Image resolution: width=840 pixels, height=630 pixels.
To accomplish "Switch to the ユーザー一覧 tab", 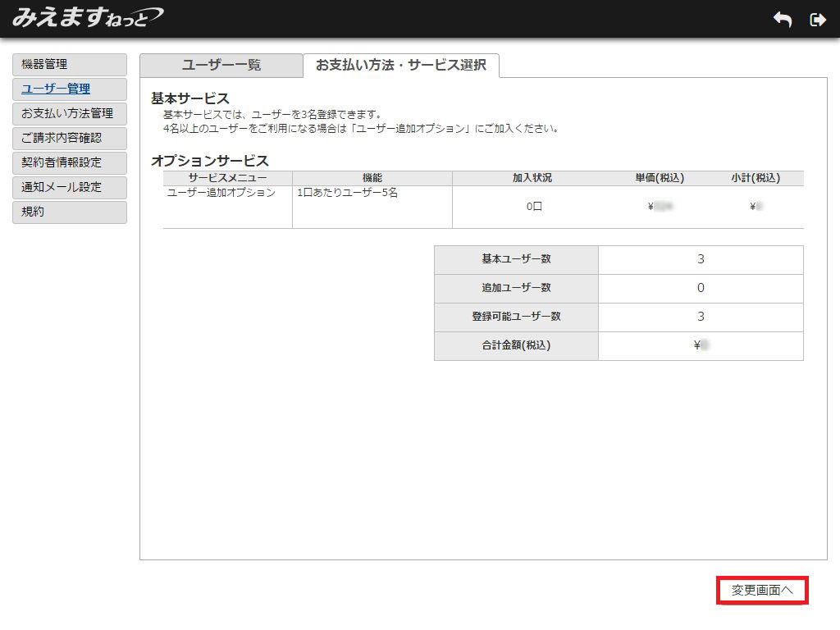I will click(221, 66).
